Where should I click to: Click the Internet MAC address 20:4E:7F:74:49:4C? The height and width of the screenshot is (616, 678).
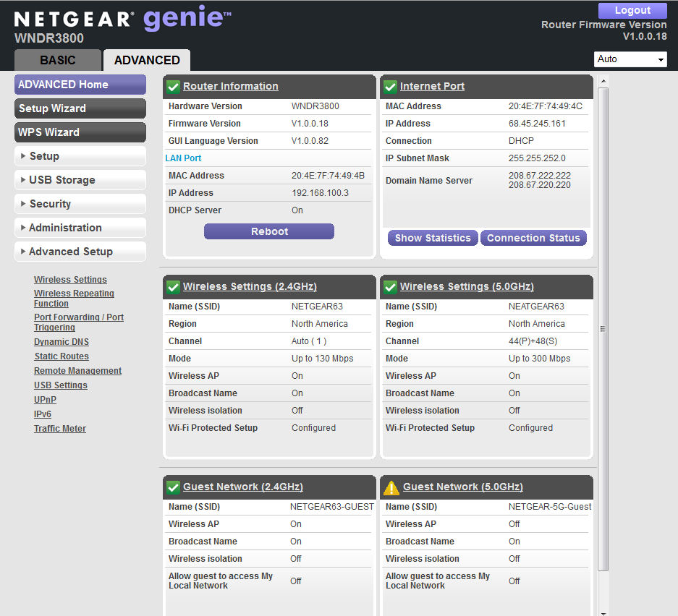click(x=546, y=106)
